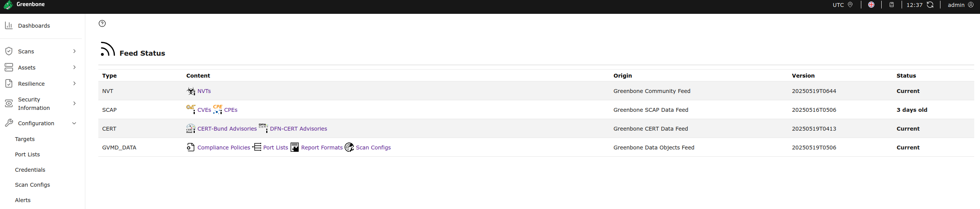Click the Compliance Policies icon

pos(191,147)
